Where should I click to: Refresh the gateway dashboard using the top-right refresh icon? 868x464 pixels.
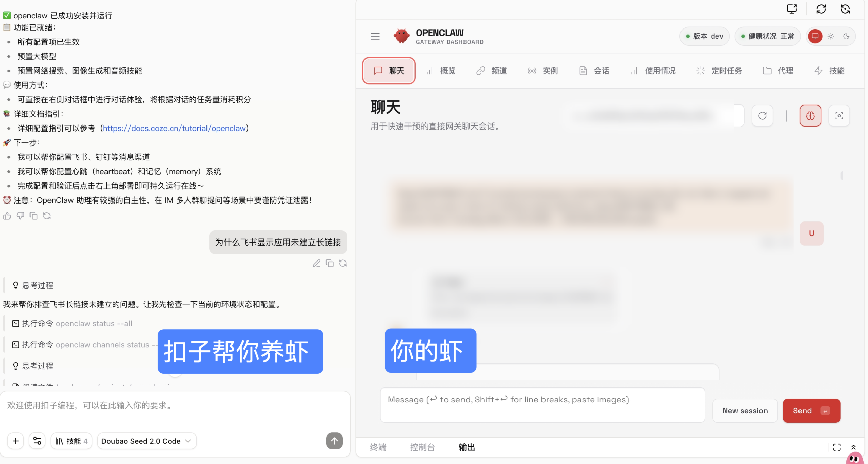(x=821, y=9)
